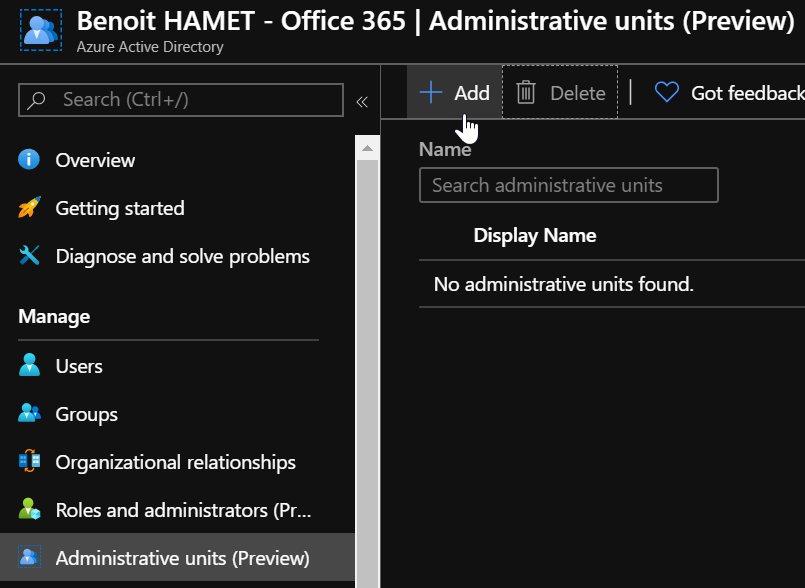Click the sidebar scroll up arrow

point(367,149)
